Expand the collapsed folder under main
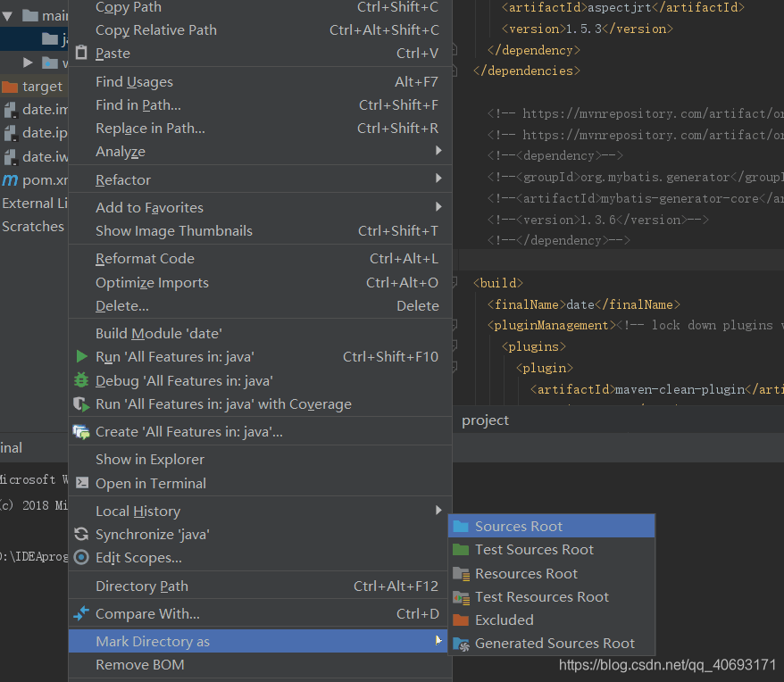This screenshot has width=784, height=682. coord(28,62)
